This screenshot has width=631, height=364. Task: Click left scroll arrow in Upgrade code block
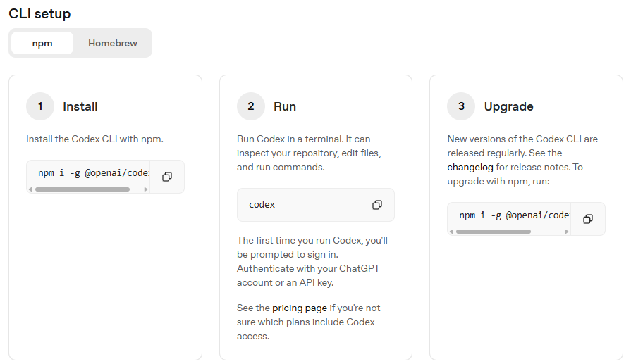[x=451, y=232]
